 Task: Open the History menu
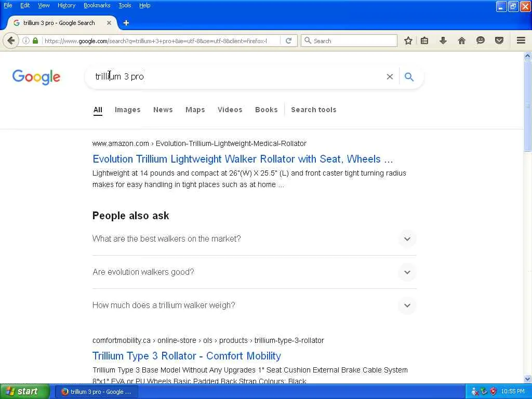(x=66, y=5)
